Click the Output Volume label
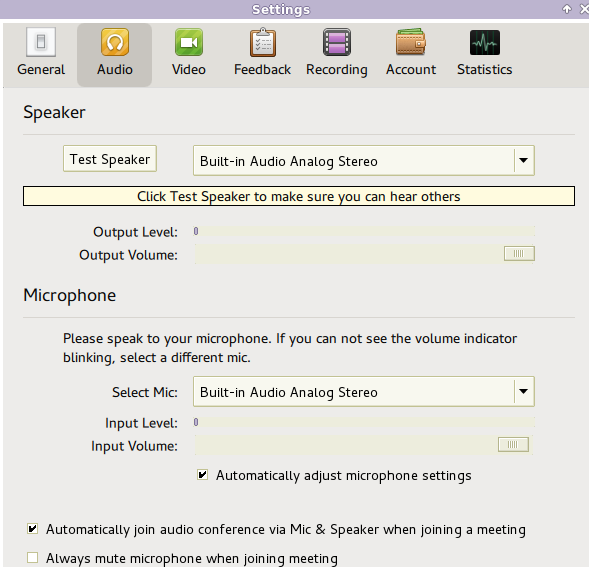This screenshot has width=589, height=567. coord(128,255)
